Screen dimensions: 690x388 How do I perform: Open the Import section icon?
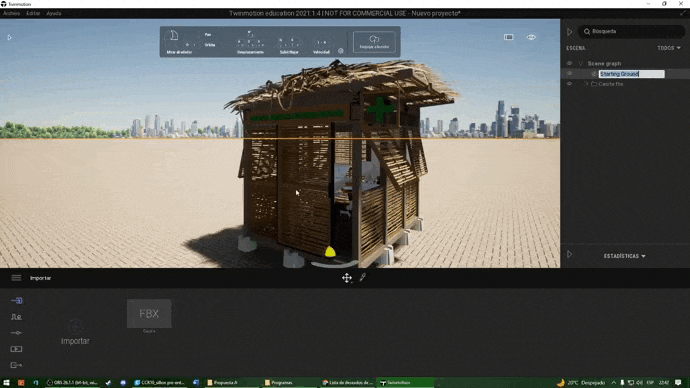[16, 301]
